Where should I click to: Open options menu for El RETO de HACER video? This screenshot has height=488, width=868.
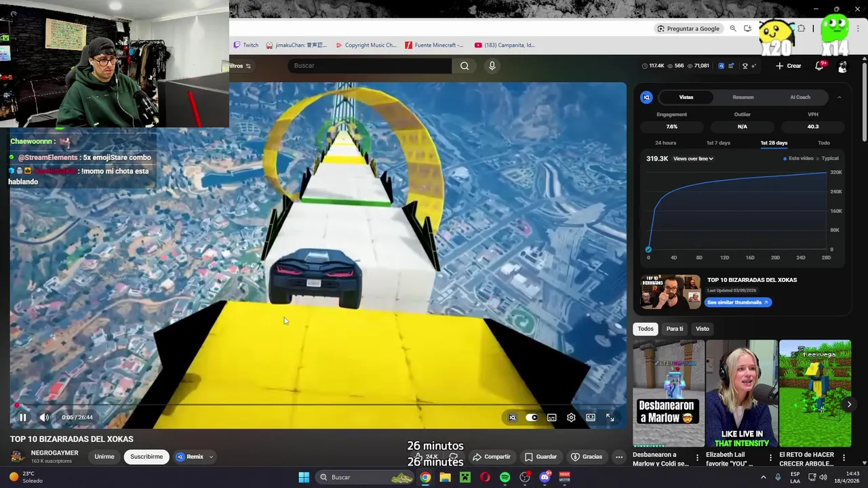click(844, 458)
